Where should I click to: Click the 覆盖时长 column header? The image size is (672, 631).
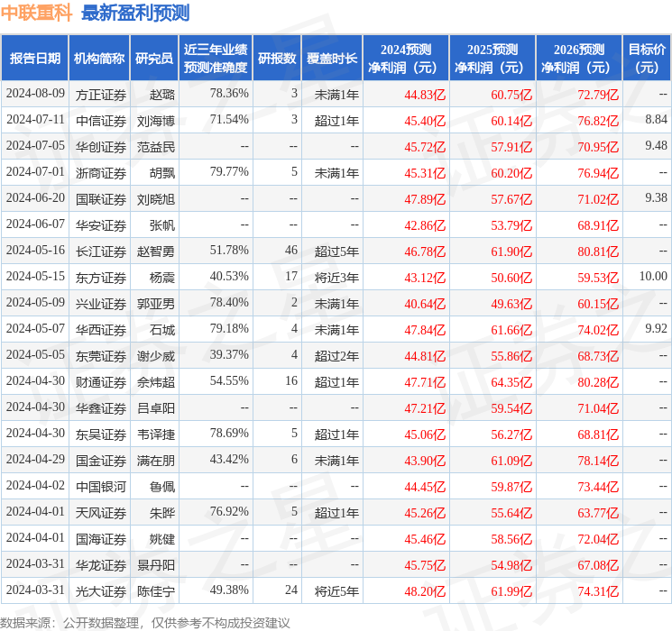tap(332, 59)
